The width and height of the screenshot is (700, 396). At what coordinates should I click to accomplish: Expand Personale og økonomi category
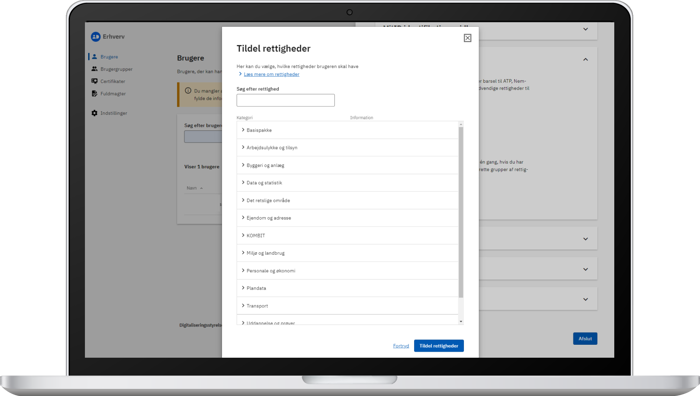347,271
